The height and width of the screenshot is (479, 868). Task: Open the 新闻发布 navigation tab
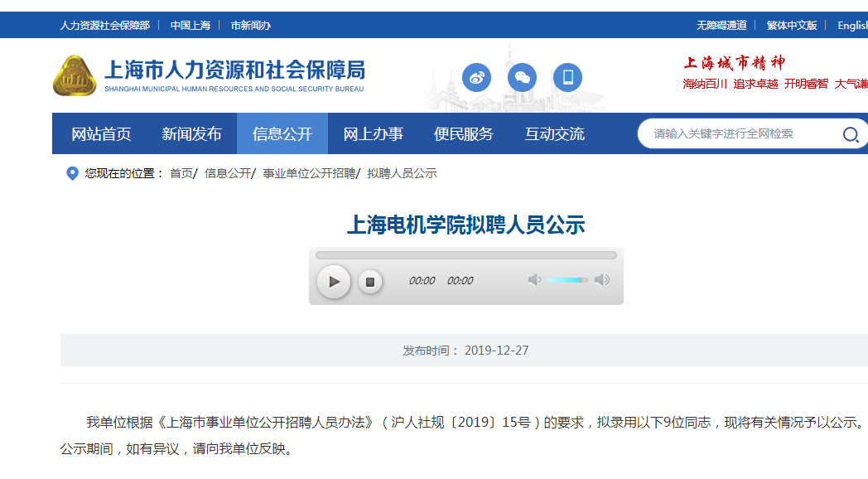coord(191,134)
